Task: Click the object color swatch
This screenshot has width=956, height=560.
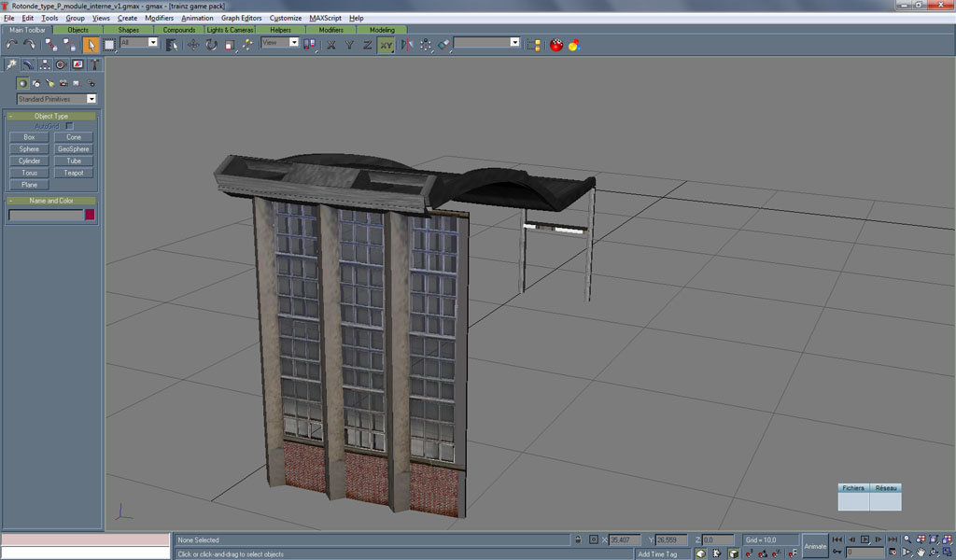Action: (90, 215)
